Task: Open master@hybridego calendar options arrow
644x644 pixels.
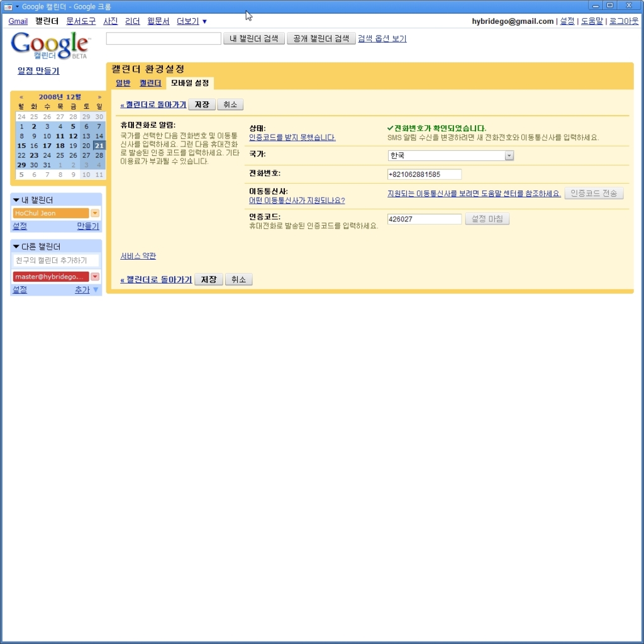Action: click(95, 277)
